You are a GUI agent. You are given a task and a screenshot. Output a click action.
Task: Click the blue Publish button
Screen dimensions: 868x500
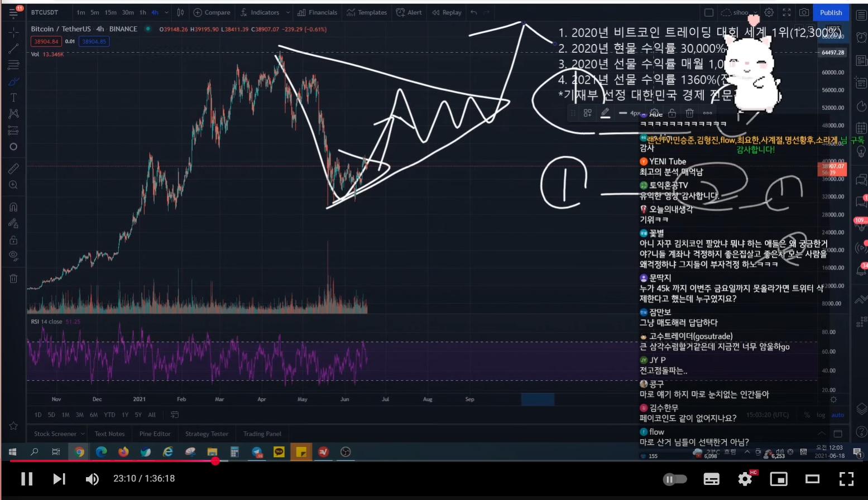coord(831,12)
